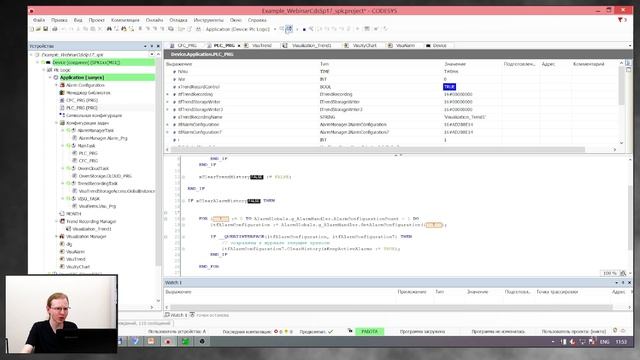Expand the Alarm Configuration tree node
This screenshot has width=640, height=360.
(x=56, y=85)
